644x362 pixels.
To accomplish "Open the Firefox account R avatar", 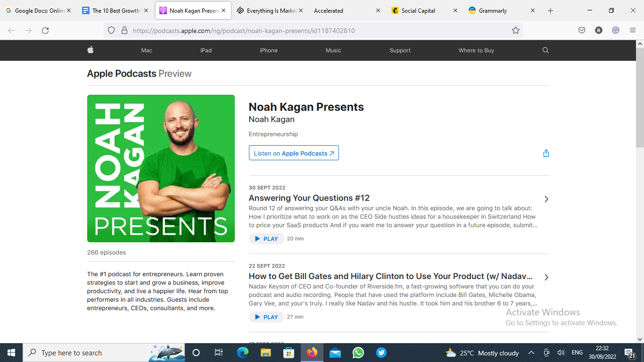I will tap(599, 30).
